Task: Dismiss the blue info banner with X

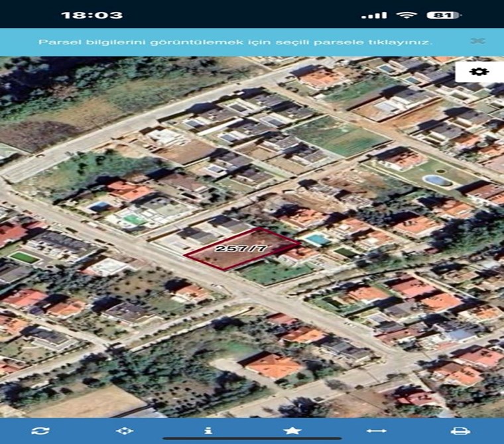Action: coord(477,41)
